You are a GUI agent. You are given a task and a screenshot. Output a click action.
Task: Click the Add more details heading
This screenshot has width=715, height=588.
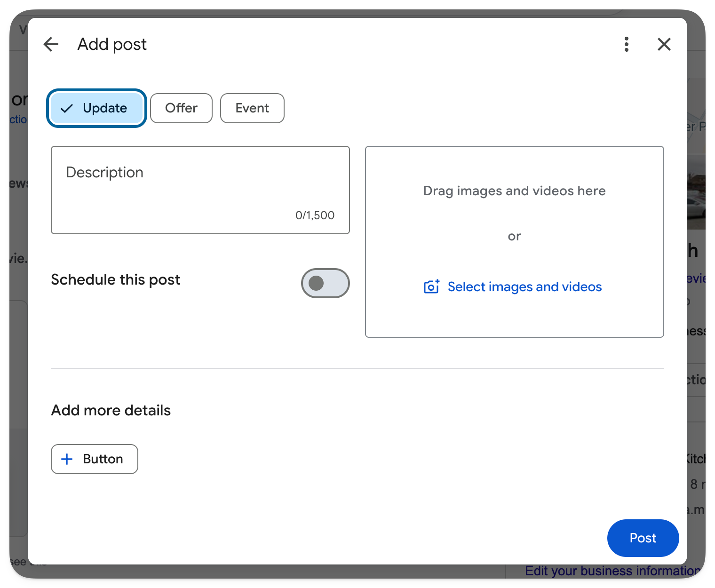pyautogui.click(x=111, y=410)
